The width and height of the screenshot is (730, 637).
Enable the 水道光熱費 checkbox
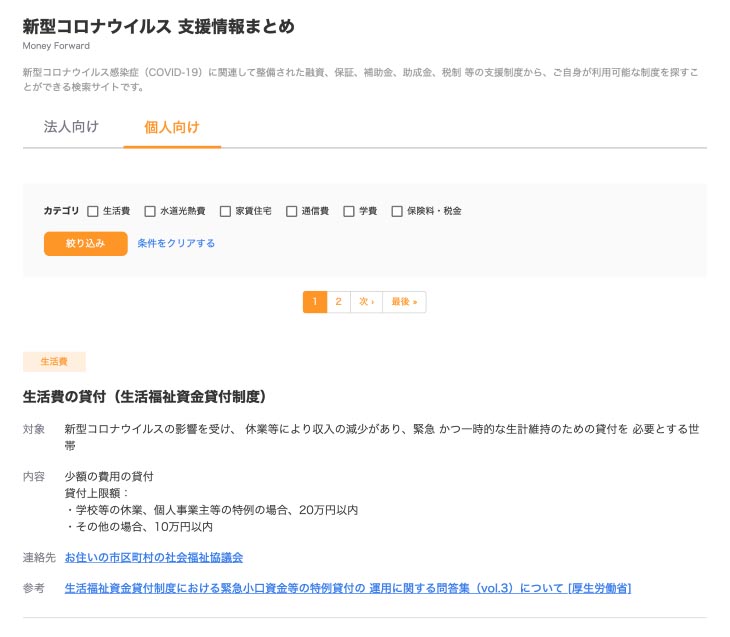tap(150, 211)
